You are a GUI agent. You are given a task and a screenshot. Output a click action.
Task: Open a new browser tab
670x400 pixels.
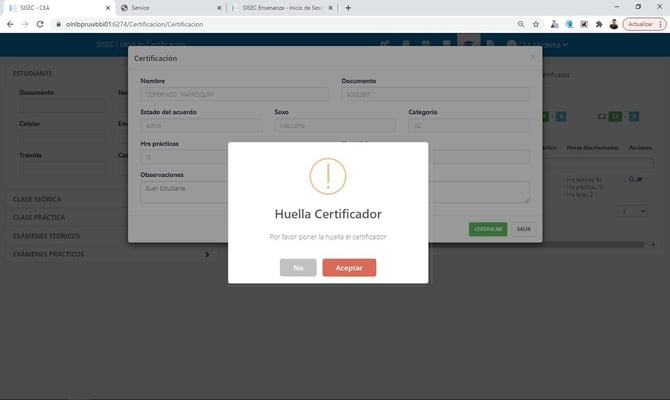coord(348,7)
